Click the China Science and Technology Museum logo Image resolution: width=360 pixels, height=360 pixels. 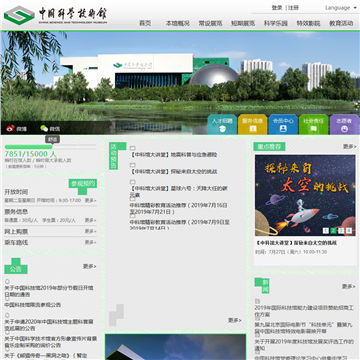(55, 16)
